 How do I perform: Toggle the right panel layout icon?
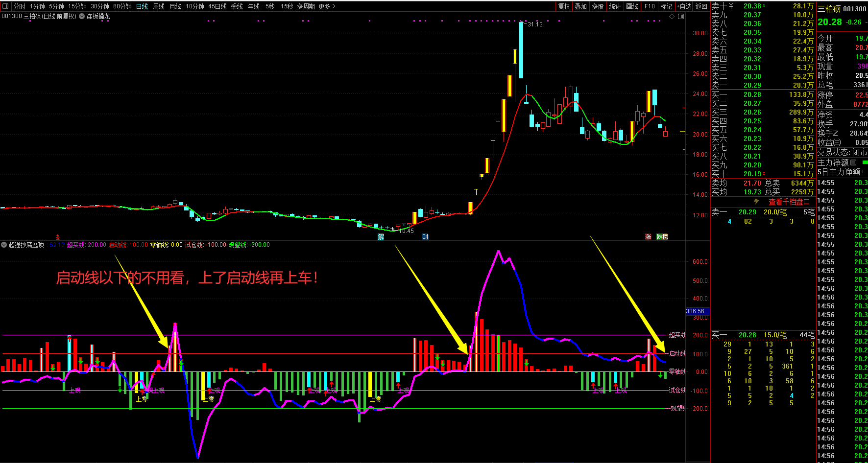coord(680,17)
